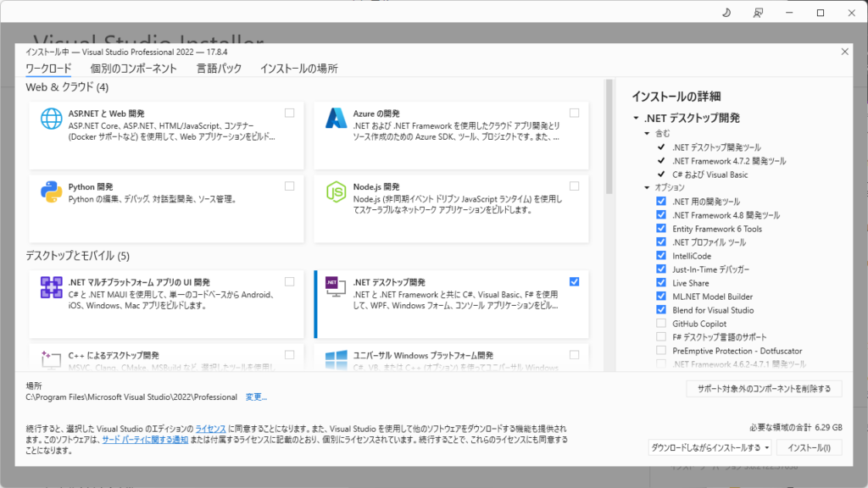Enable the GitHub Copilot option checkbox
Viewport: 868px width, 488px height.
661,324
